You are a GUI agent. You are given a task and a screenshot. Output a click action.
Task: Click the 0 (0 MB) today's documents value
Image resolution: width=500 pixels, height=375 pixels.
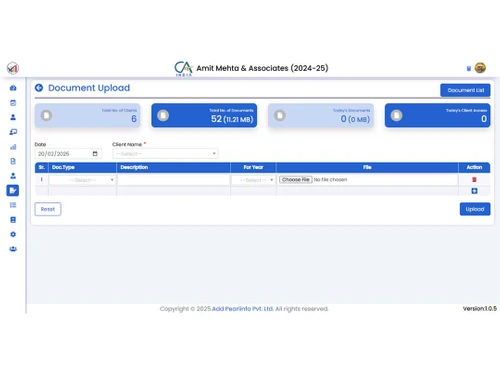tap(355, 119)
